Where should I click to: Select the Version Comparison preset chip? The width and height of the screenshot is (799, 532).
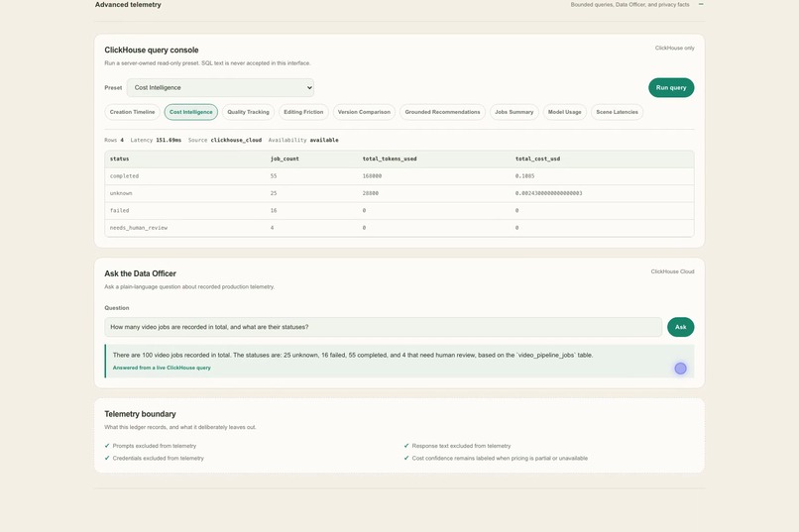click(x=364, y=112)
